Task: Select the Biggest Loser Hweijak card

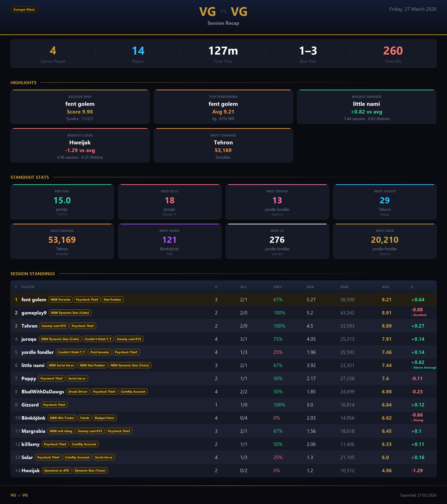Action: (x=80, y=145)
